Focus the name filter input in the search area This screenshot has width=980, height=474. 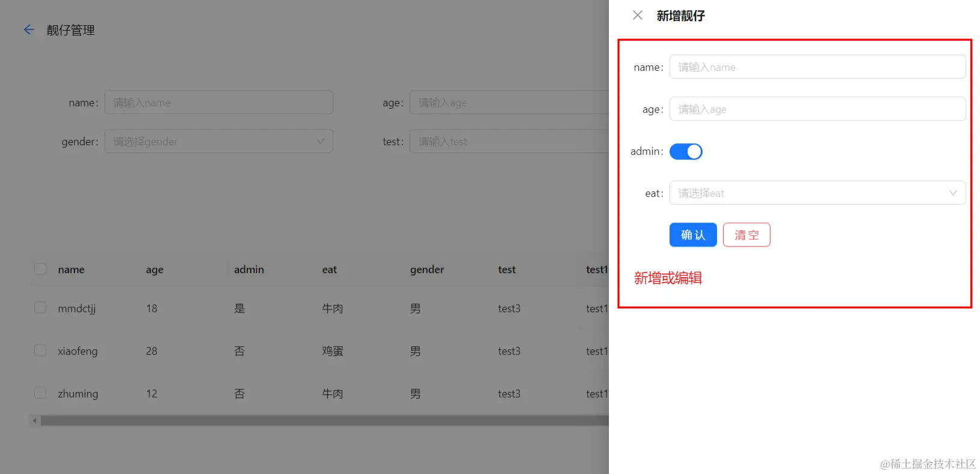tap(219, 103)
